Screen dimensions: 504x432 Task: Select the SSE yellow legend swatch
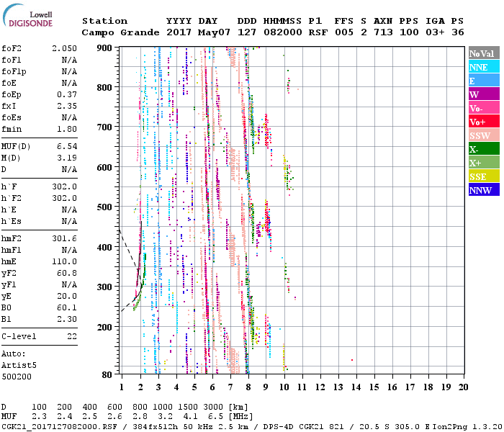click(483, 176)
